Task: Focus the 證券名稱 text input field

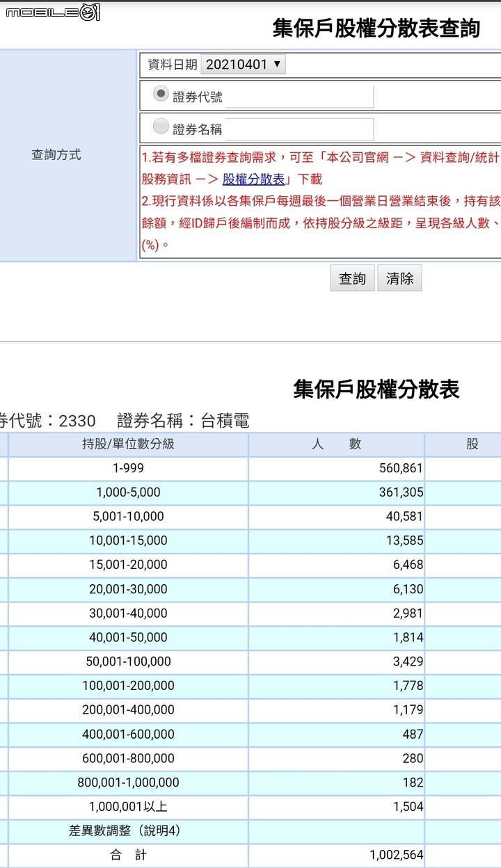Action: pos(299,129)
